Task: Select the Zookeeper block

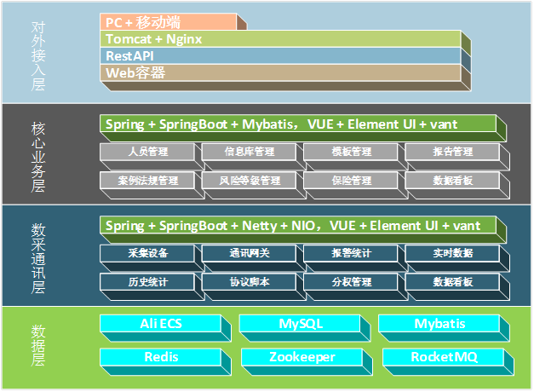Action: click(301, 358)
